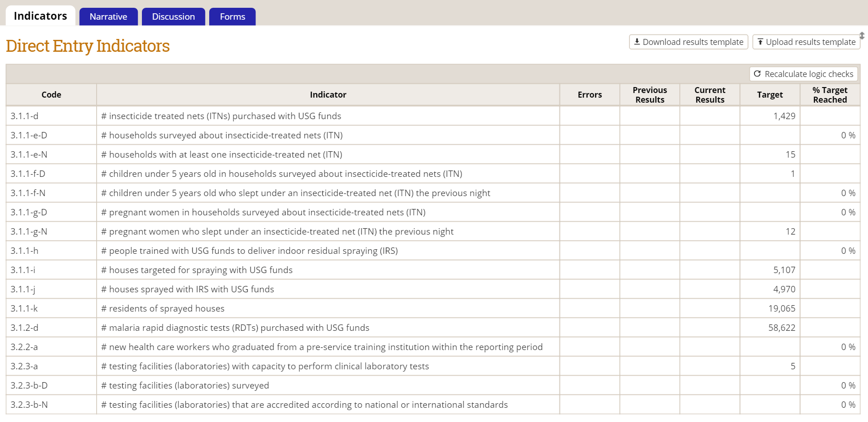
Task: Select indicator '# testing facilities (laboratories) that are accredited'
Action: [304, 405]
